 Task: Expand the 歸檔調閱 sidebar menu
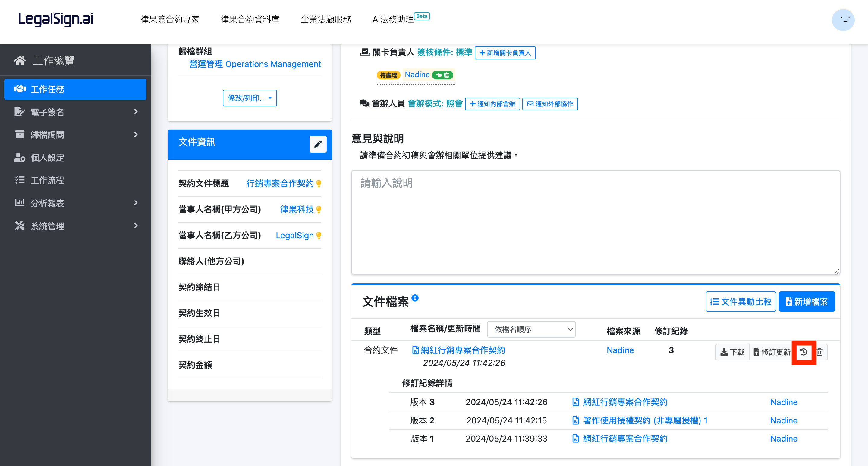(75, 135)
